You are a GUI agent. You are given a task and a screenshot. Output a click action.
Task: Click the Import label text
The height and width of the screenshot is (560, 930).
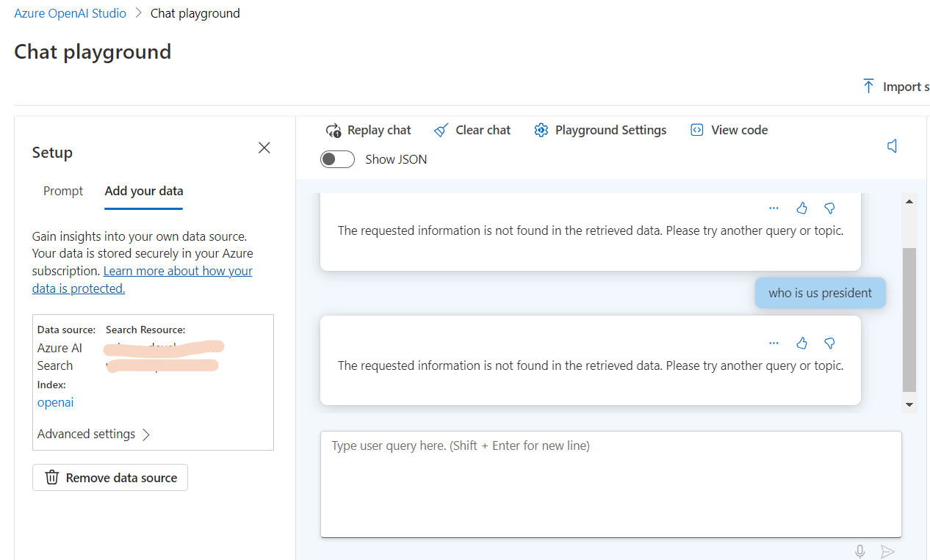[906, 87]
